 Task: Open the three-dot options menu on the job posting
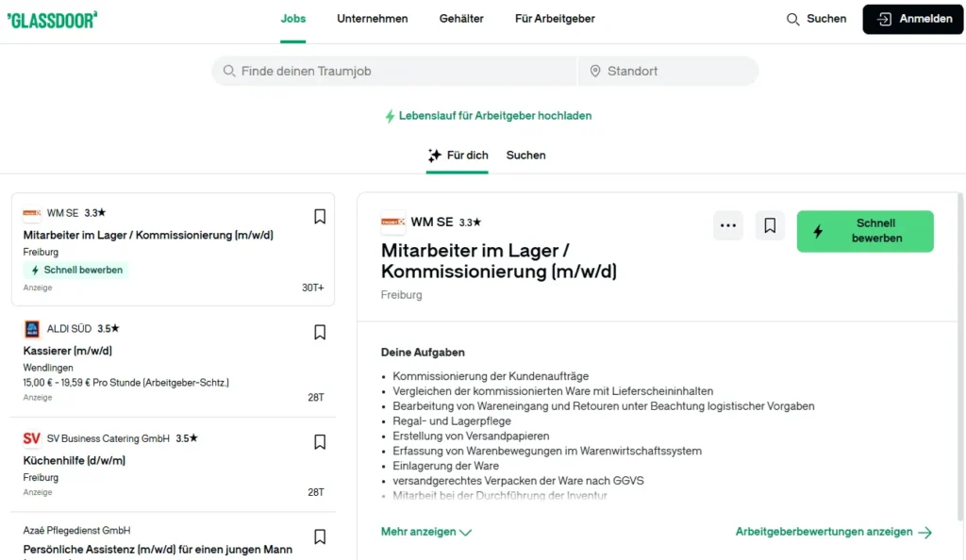pyautogui.click(x=727, y=225)
